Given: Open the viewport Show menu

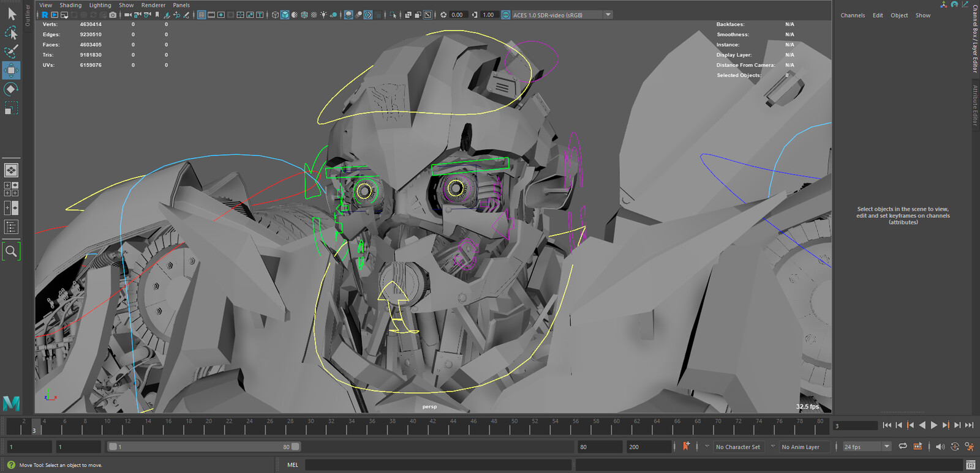Looking at the screenshot, I should point(126,5).
